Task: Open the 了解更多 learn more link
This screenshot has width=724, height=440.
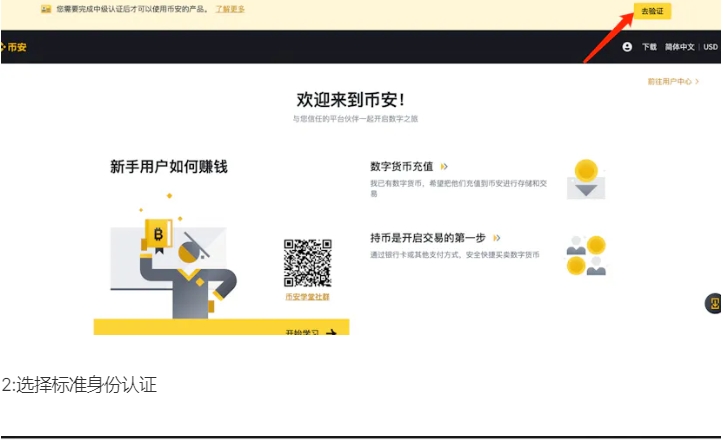Action: pos(230,9)
